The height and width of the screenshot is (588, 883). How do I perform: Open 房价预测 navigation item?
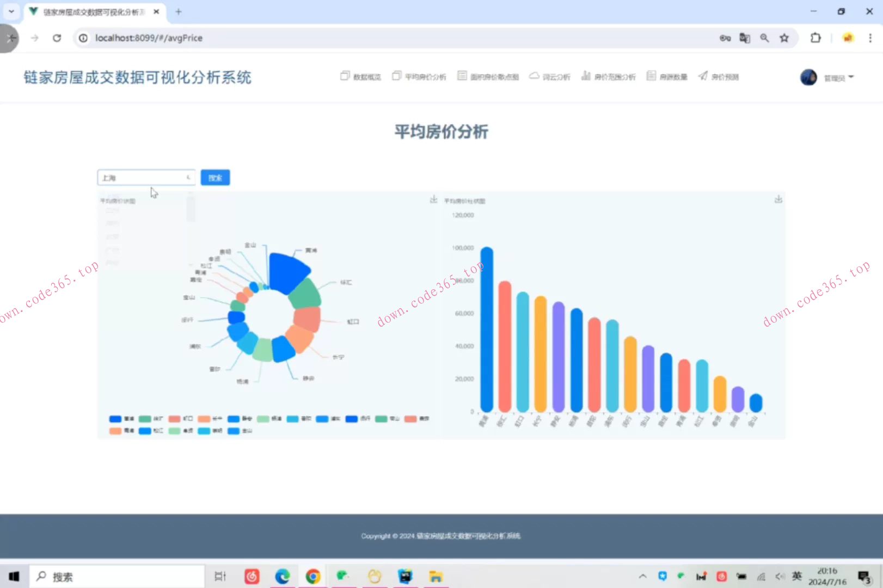[x=719, y=77]
